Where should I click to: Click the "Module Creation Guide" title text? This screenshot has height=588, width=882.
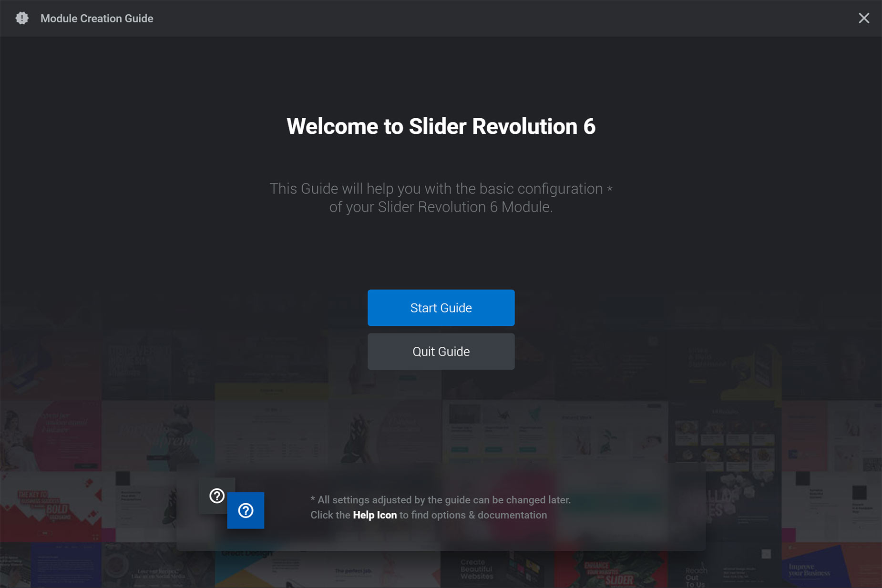coord(97,19)
